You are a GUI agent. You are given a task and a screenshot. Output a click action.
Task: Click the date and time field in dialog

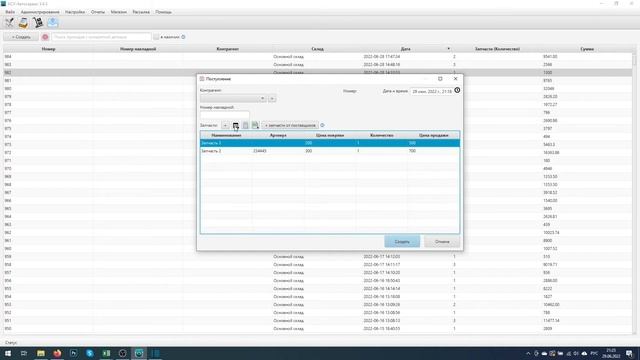pos(432,91)
